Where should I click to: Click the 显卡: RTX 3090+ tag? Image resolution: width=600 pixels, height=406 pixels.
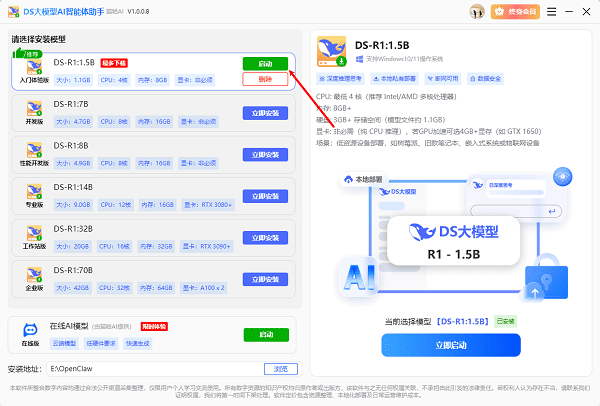(x=206, y=246)
